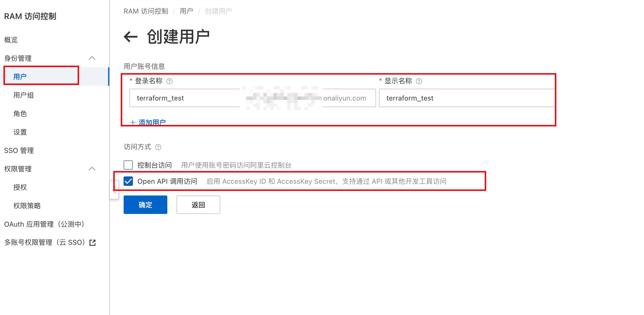Open 权限策略 in the sidebar
644x315 pixels.
[x=27, y=206]
